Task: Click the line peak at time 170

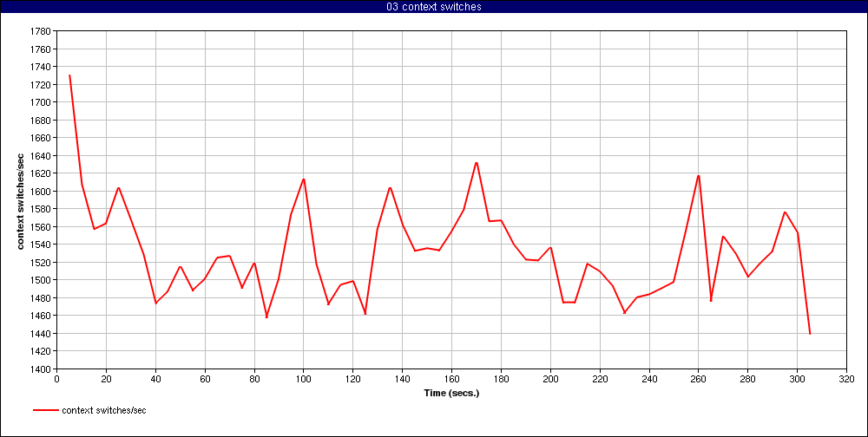Action: point(476,163)
